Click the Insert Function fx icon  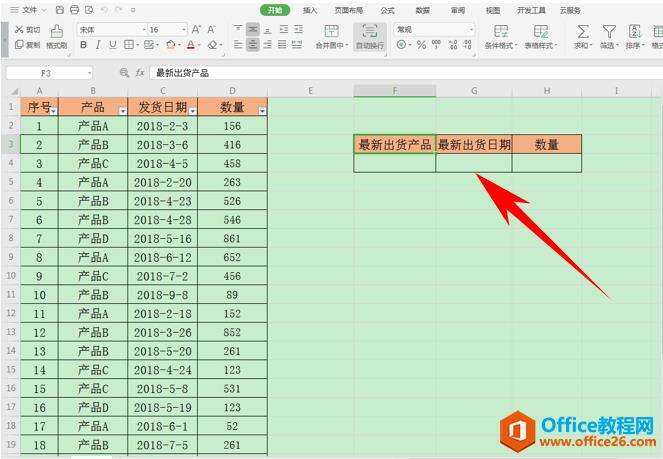point(140,73)
